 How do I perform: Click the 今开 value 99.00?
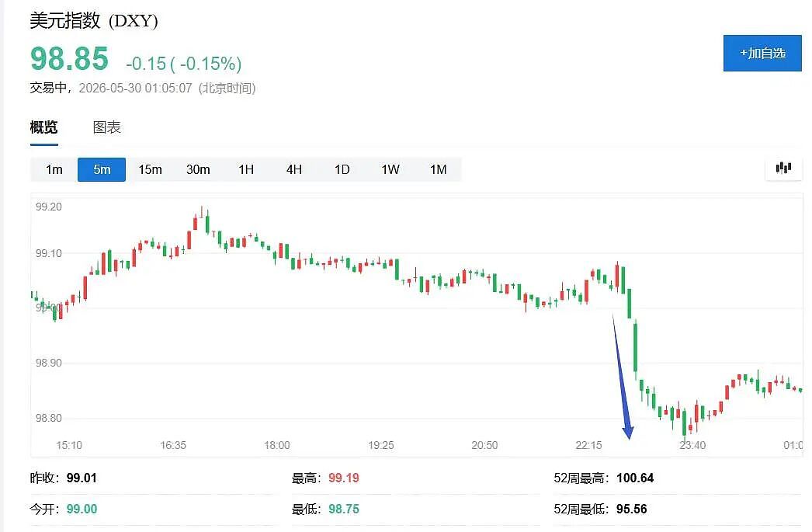(x=82, y=509)
